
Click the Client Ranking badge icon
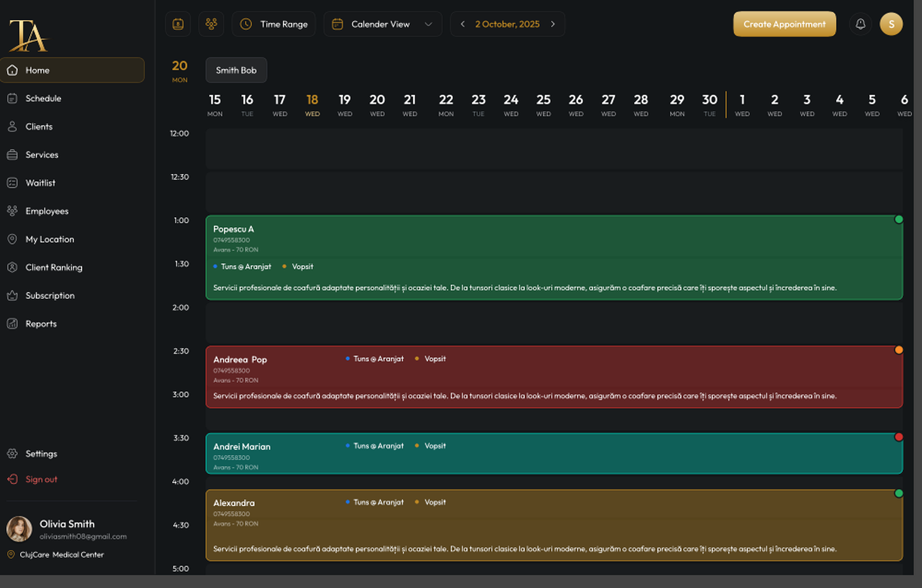(12, 267)
